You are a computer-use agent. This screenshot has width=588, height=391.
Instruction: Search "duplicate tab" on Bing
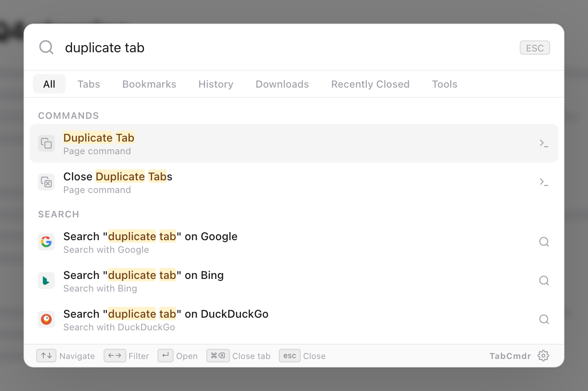click(294, 281)
